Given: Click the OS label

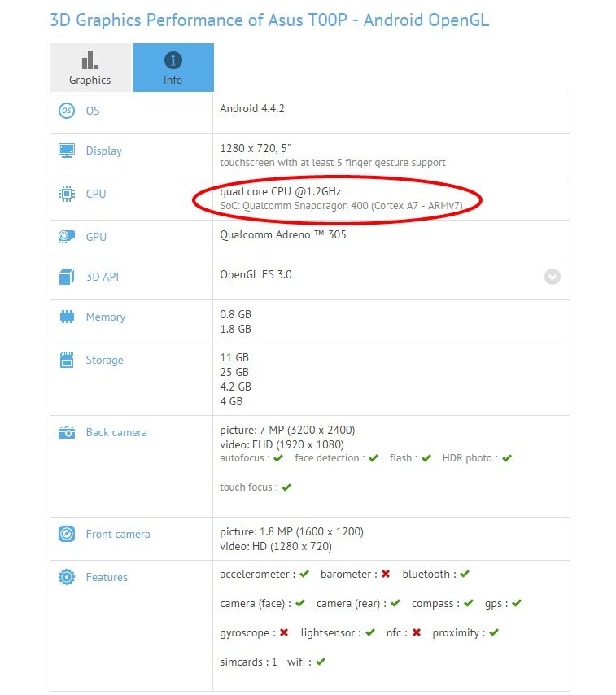Looking at the screenshot, I should click(x=93, y=111).
